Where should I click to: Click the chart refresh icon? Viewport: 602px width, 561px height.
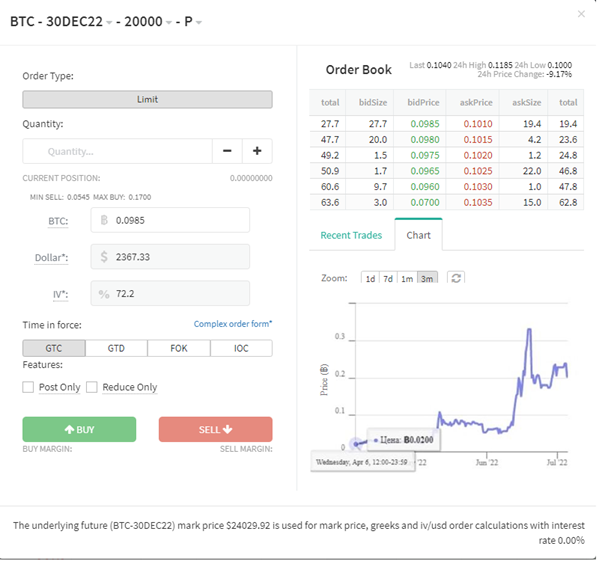point(456,278)
